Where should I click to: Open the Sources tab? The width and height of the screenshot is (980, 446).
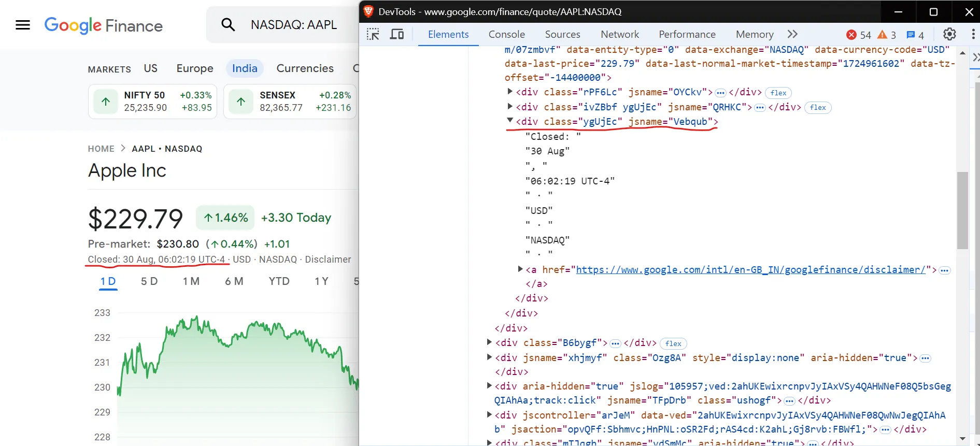[562, 34]
